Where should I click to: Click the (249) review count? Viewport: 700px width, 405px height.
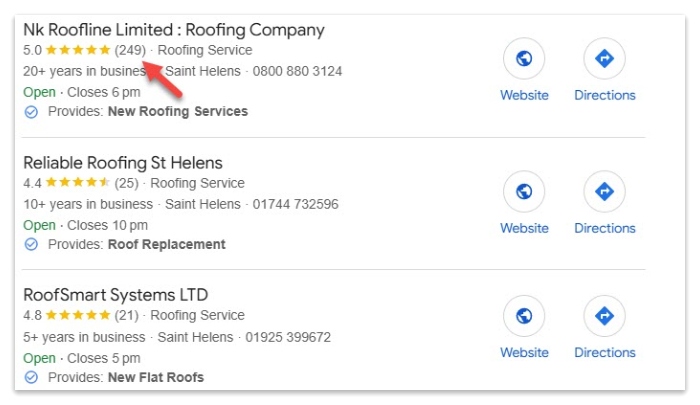point(130,50)
